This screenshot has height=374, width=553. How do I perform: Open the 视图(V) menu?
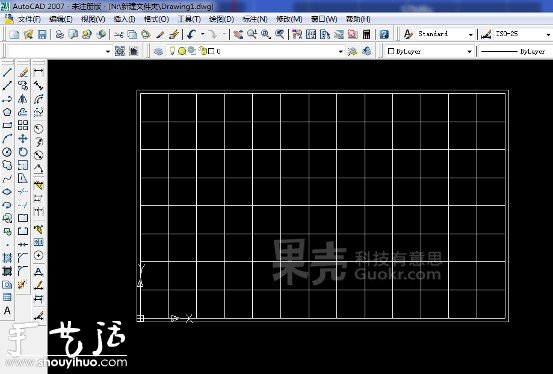tap(93, 19)
